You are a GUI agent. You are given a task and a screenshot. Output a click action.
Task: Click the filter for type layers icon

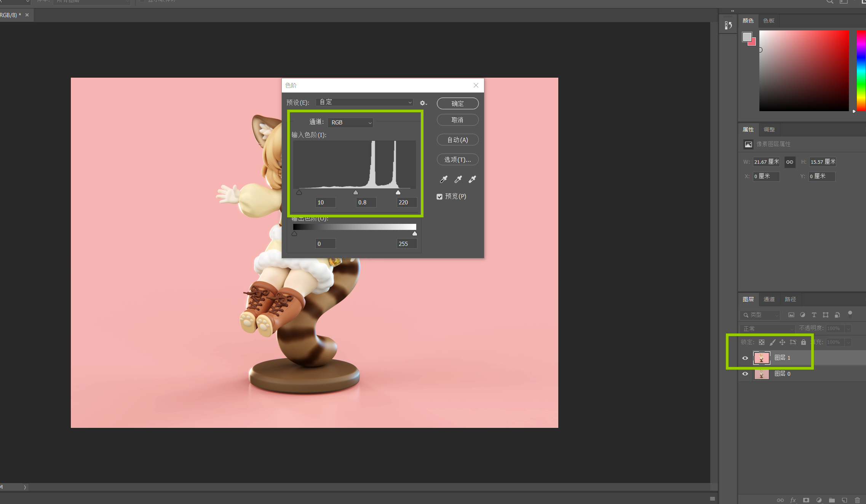[x=814, y=315]
